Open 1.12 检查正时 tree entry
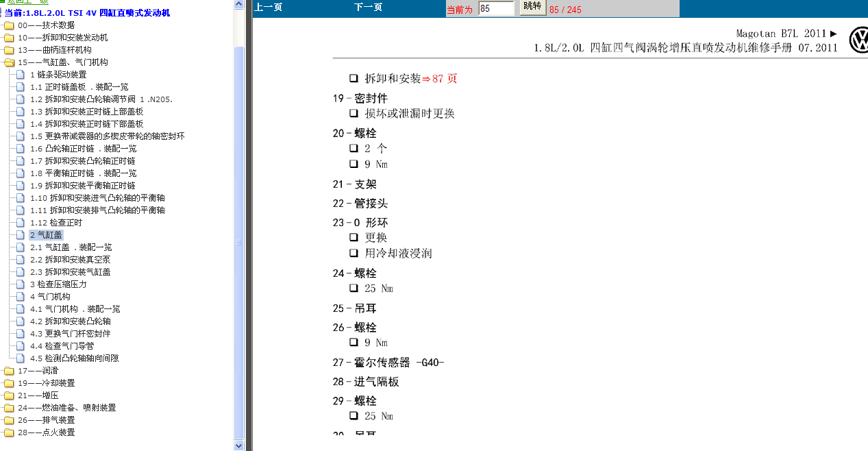Image resolution: width=868 pixels, height=451 pixels. click(56, 223)
